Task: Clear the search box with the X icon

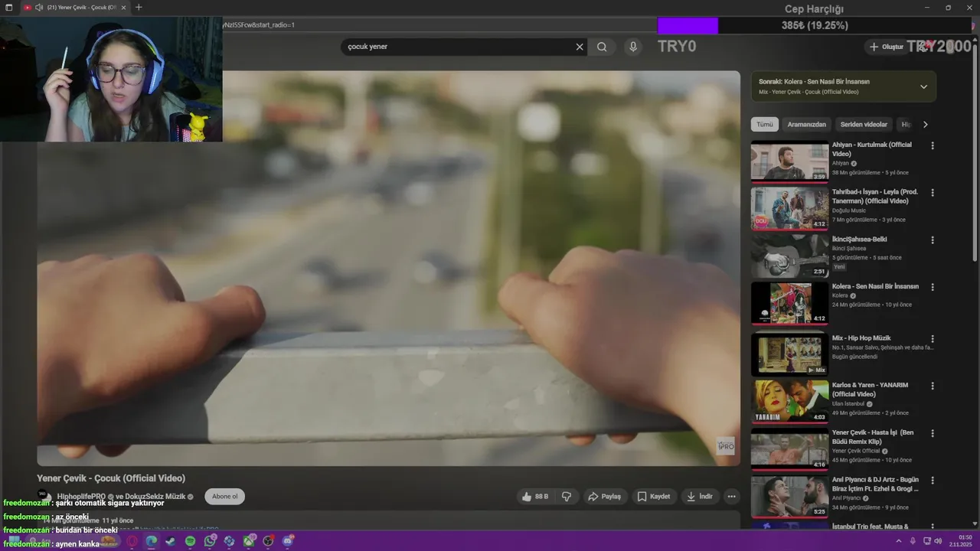Action: pos(580,47)
